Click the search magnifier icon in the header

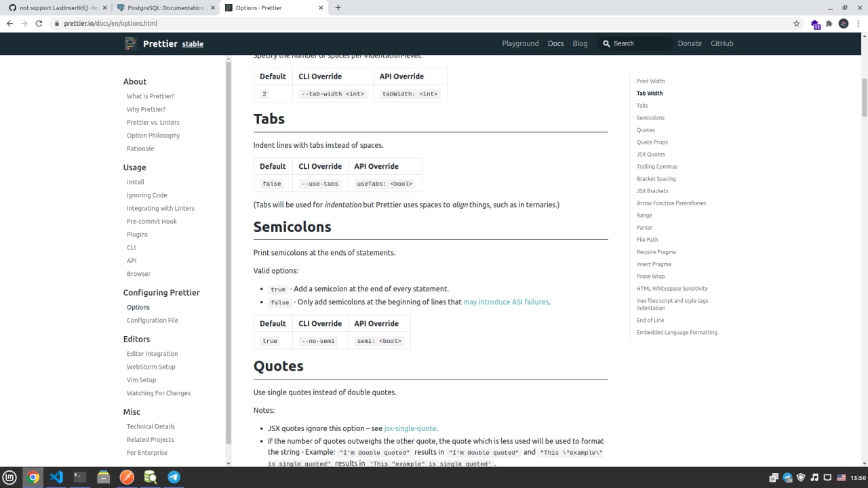click(606, 43)
